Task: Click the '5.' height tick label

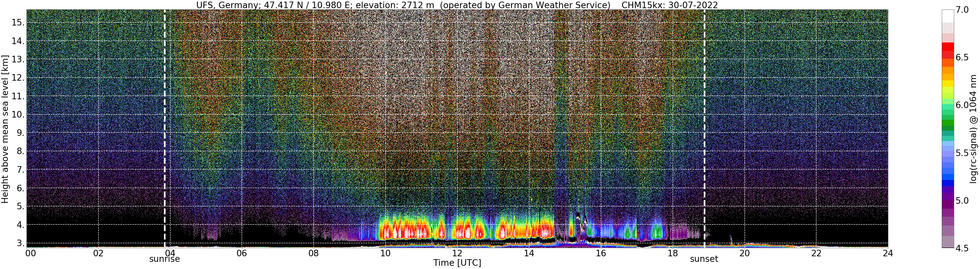Action: [20, 206]
